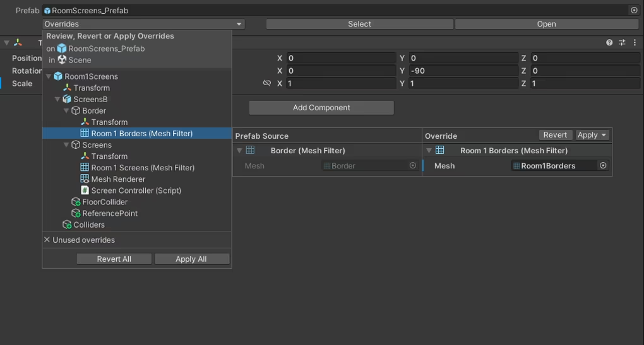
Task: Open the component three-dot options menu
Action: tap(635, 42)
